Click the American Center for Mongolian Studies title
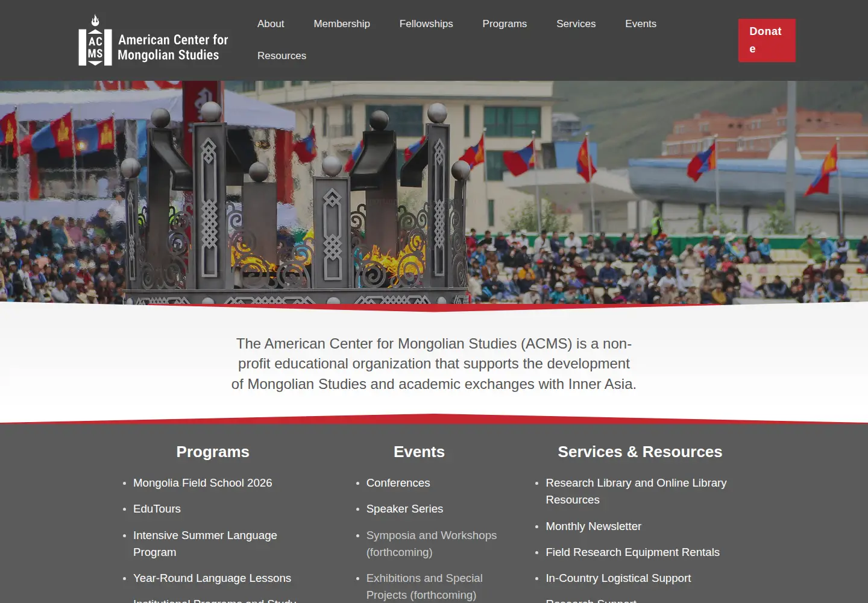The width and height of the screenshot is (868, 603). click(x=173, y=47)
